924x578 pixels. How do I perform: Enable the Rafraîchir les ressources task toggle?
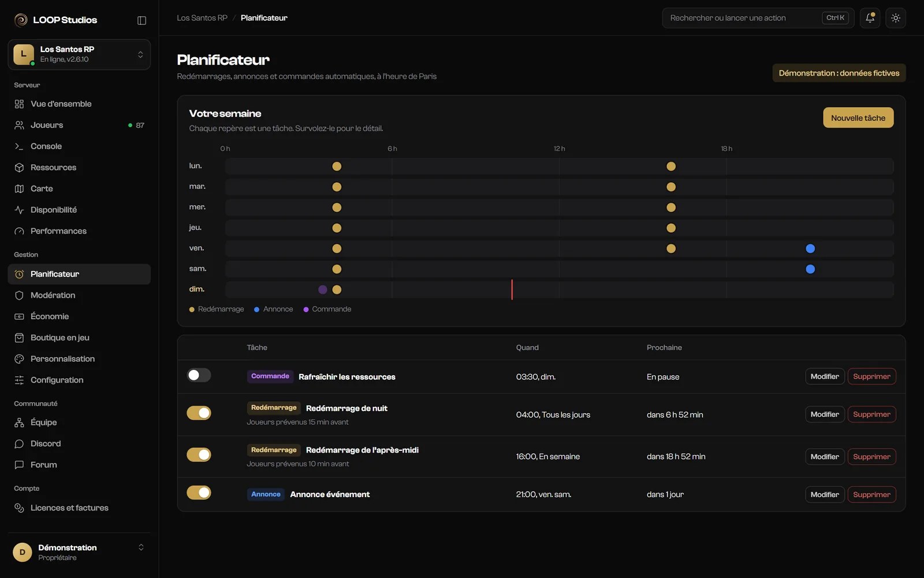[199, 376]
